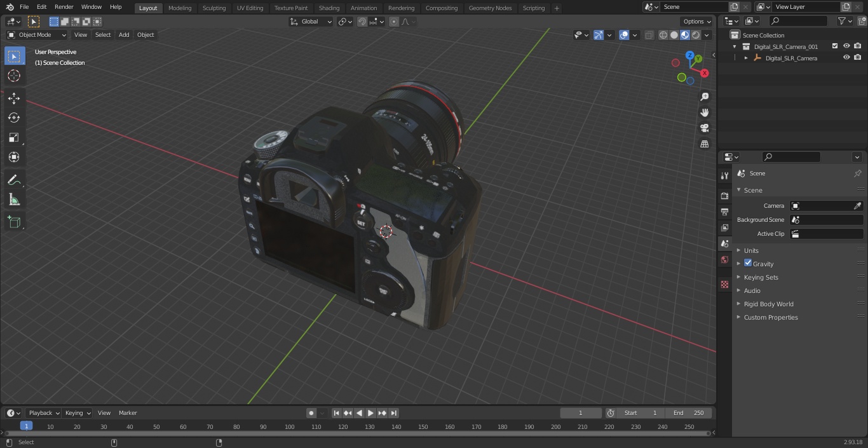868x448 pixels.
Task: Toggle the Gravity checkbox
Action: coord(748,263)
